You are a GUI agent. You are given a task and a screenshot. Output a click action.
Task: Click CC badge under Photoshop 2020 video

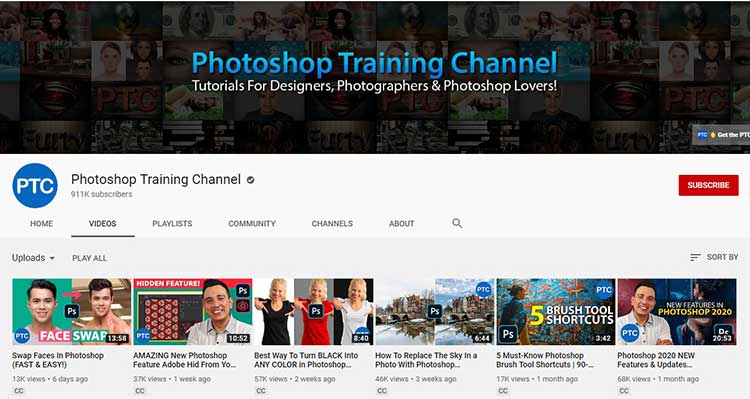(x=624, y=391)
